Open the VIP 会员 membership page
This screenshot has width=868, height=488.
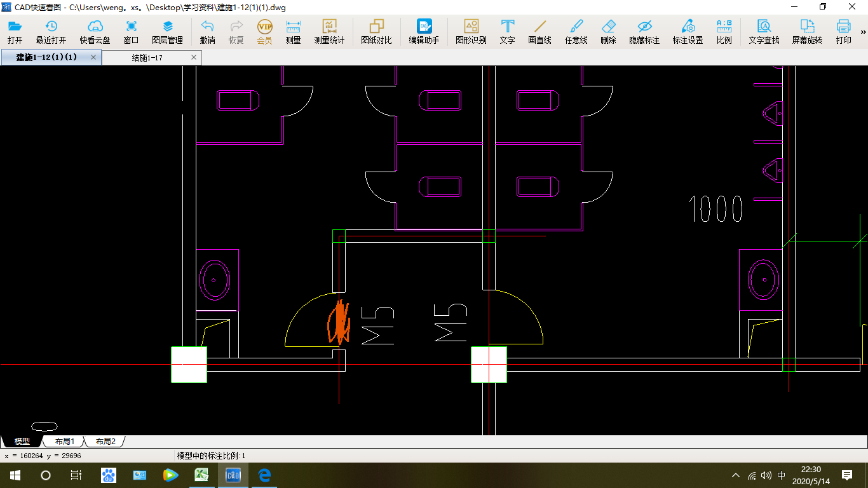tap(264, 32)
